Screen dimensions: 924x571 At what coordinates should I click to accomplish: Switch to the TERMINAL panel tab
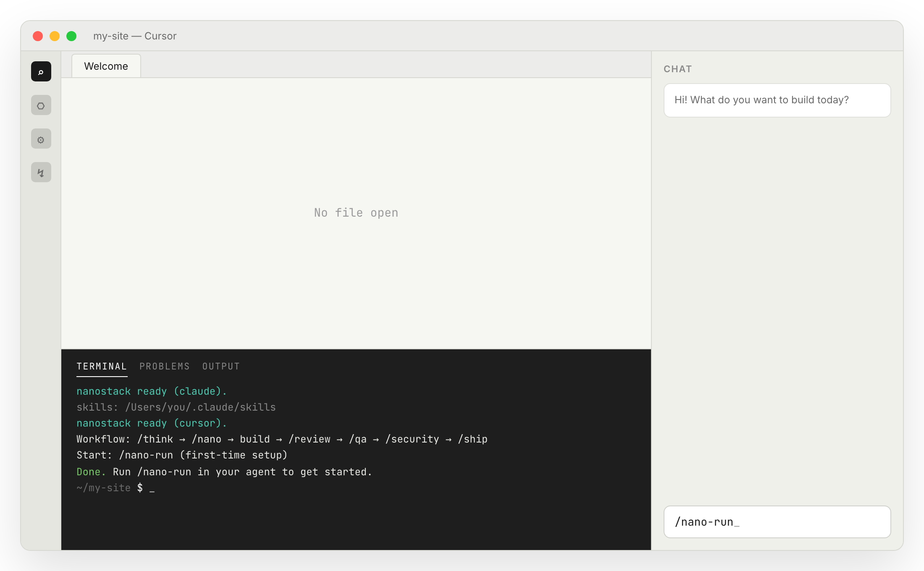coord(102,366)
